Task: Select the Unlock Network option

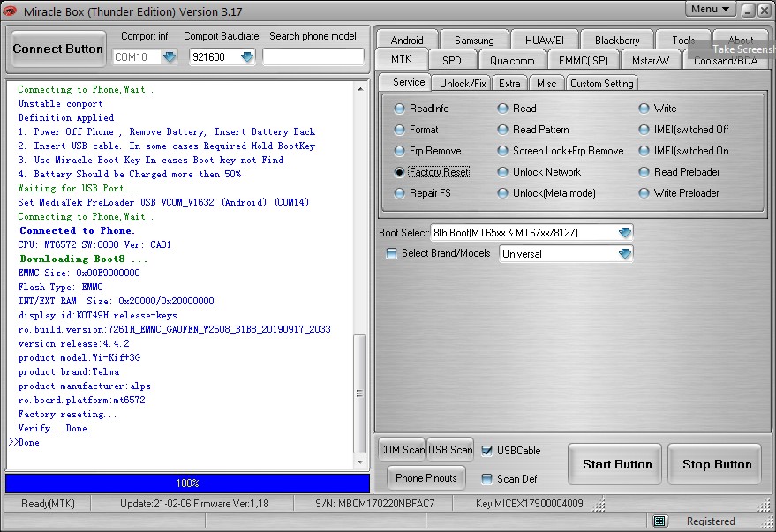Action: 503,172
